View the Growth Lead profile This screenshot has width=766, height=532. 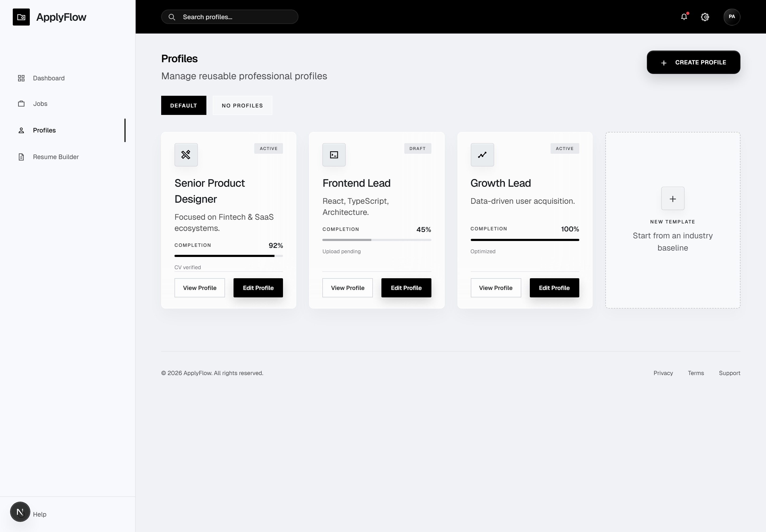point(496,288)
